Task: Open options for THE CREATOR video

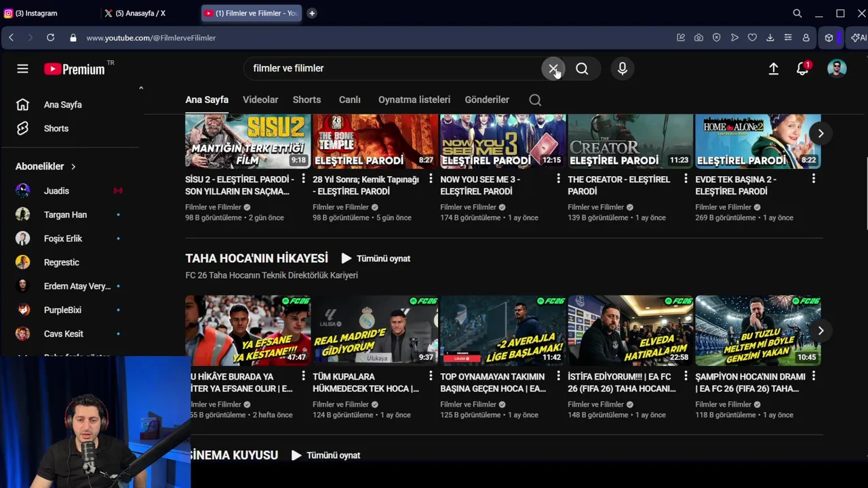Action: pyautogui.click(x=686, y=179)
